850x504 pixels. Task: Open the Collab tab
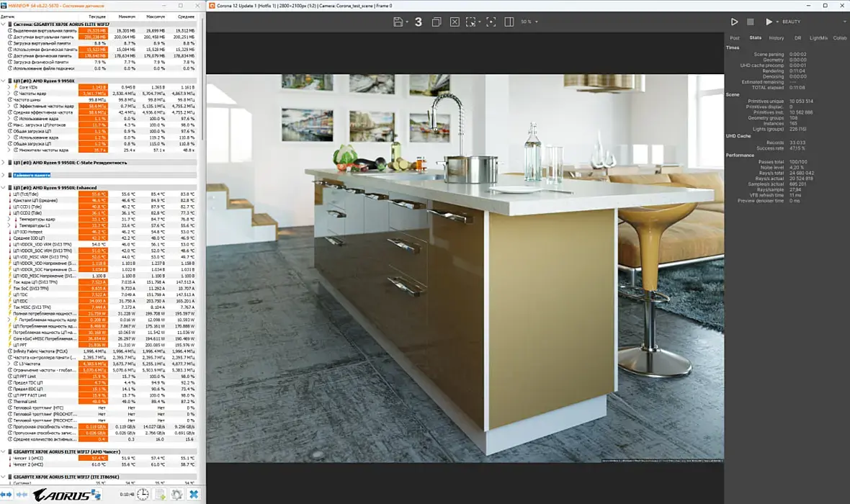tap(840, 38)
